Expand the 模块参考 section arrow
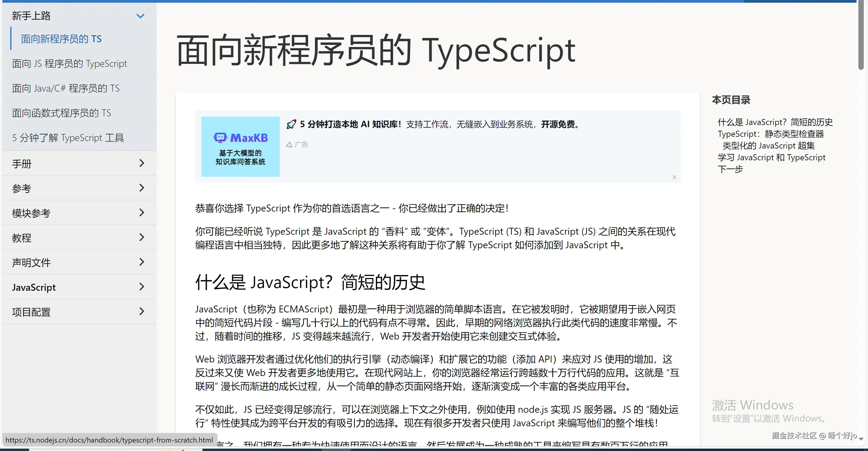The image size is (868, 451). click(x=142, y=212)
